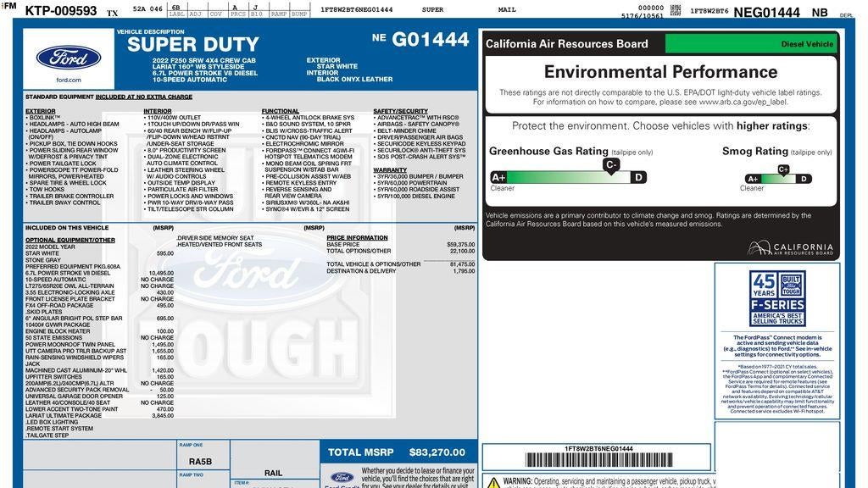868x488 pixels.
Task: Click the green Diesel Vehicle banner
Action: click(752, 44)
